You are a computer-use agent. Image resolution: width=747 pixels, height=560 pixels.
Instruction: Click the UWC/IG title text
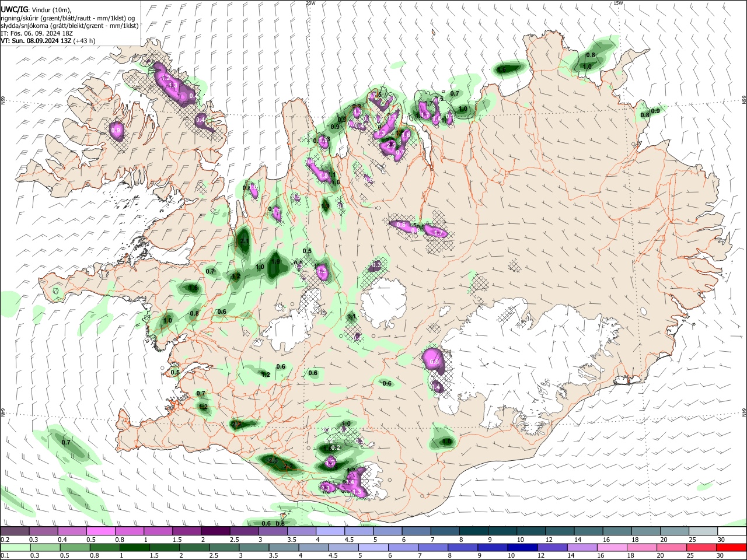[x=13, y=10]
